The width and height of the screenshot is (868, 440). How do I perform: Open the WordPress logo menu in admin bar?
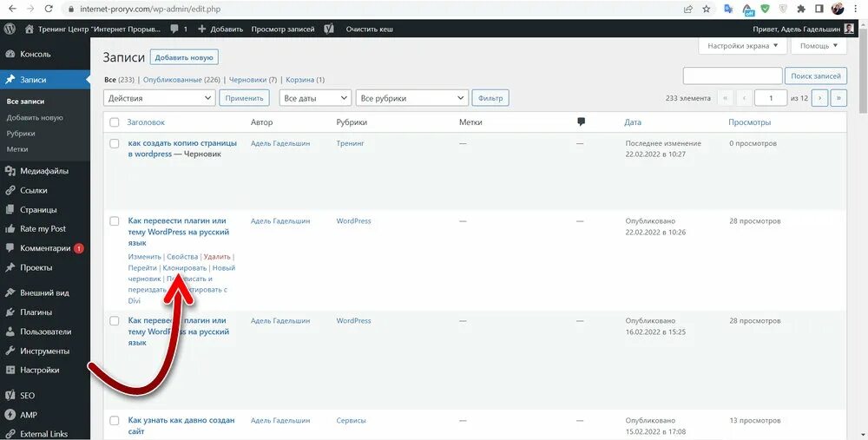(x=10, y=29)
